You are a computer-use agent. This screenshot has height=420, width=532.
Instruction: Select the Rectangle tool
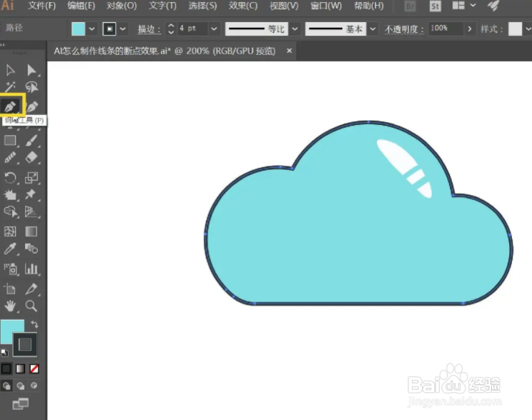click(10, 140)
